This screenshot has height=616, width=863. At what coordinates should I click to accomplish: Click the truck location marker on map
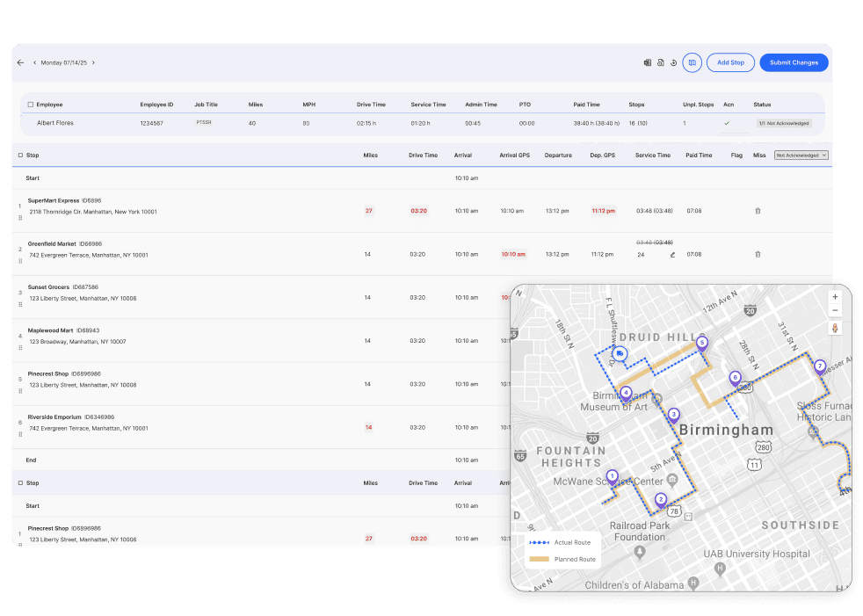620,353
